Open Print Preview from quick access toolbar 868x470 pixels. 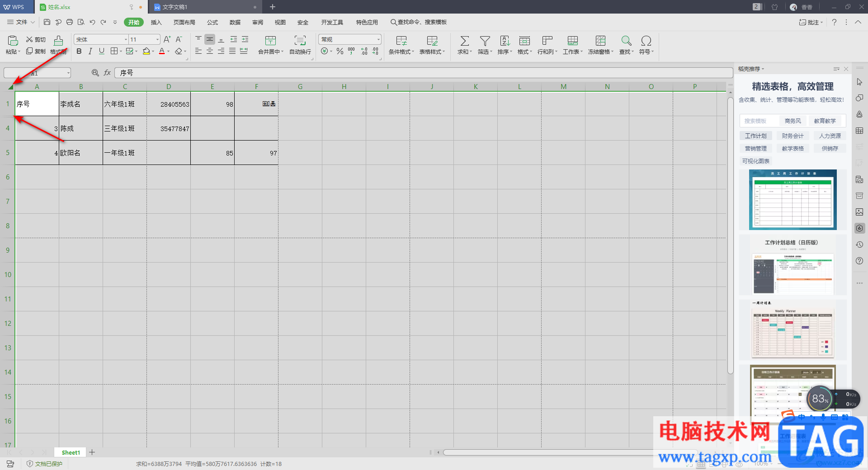81,22
